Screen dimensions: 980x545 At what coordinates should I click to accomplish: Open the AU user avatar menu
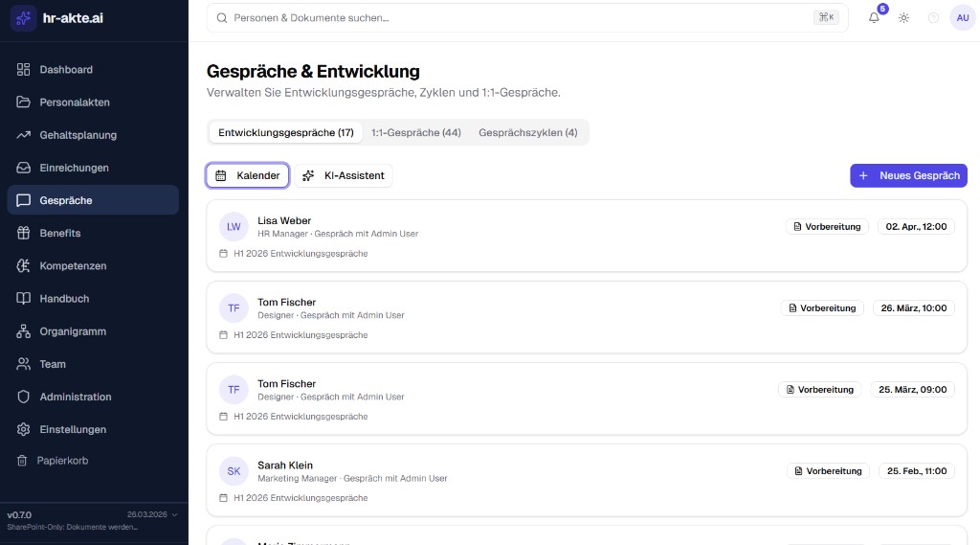pos(962,17)
